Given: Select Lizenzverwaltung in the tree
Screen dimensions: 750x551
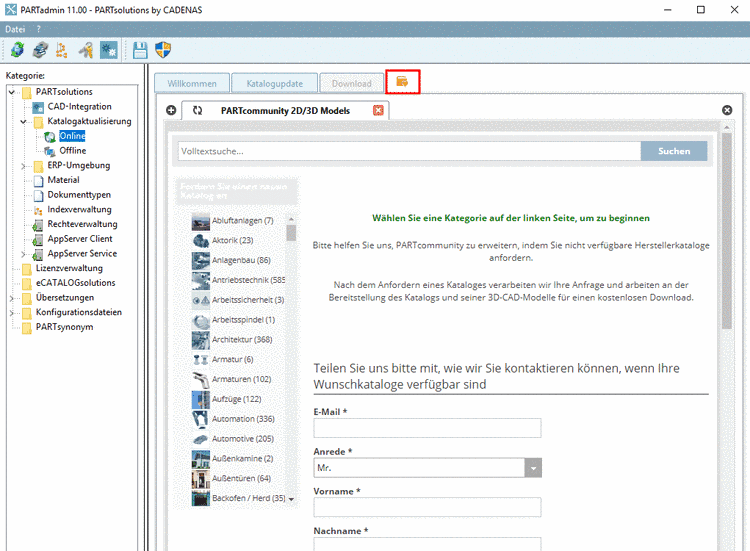Looking at the screenshot, I should point(69,268).
